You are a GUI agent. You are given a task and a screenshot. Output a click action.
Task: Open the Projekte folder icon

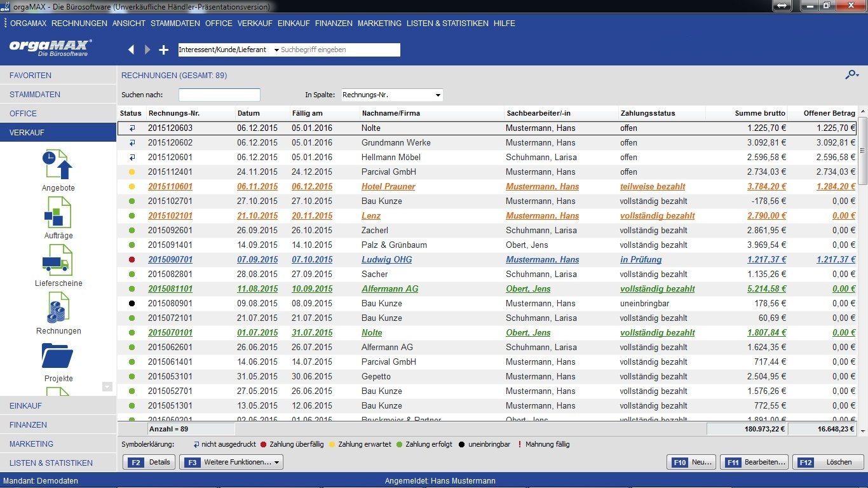(x=58, y=355)
